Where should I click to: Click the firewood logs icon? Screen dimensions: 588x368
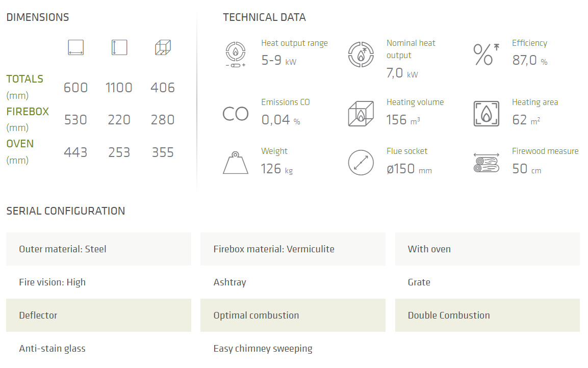point(487,163)
